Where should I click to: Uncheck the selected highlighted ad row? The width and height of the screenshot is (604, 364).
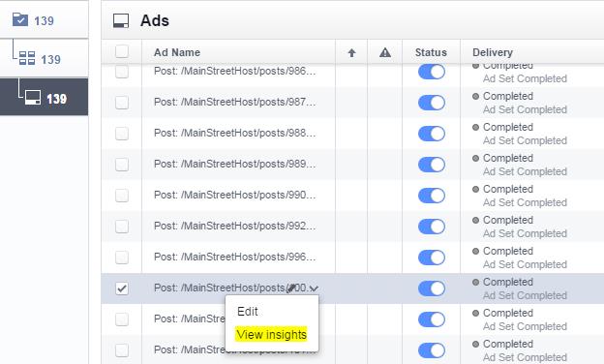pos(122,288)
